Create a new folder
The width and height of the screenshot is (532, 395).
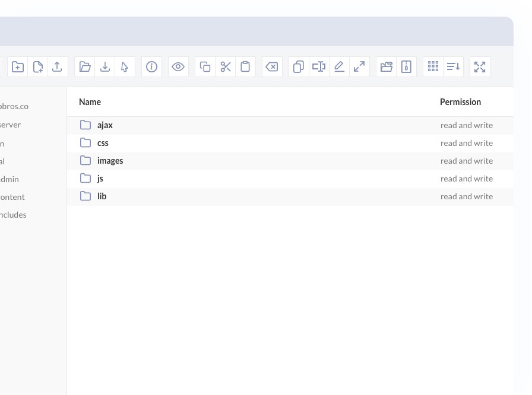click(x=17, y=66)
